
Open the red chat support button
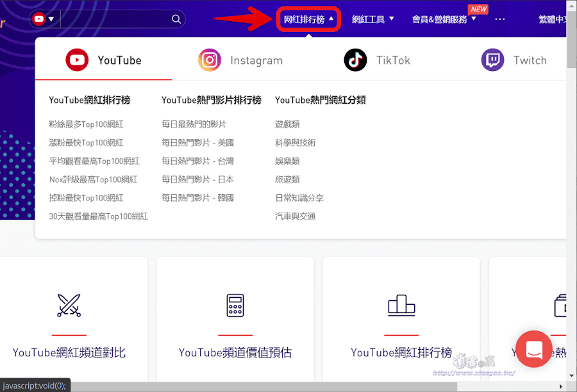533,349
